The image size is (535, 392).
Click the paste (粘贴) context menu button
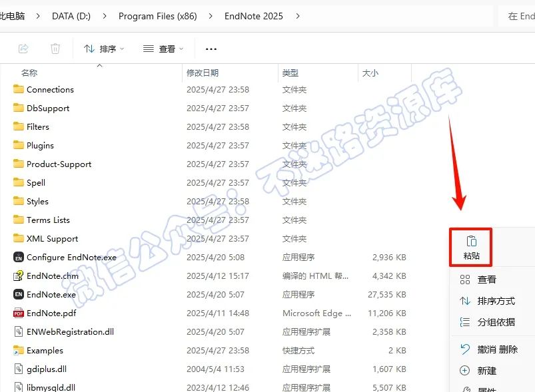tap(471, 248)
